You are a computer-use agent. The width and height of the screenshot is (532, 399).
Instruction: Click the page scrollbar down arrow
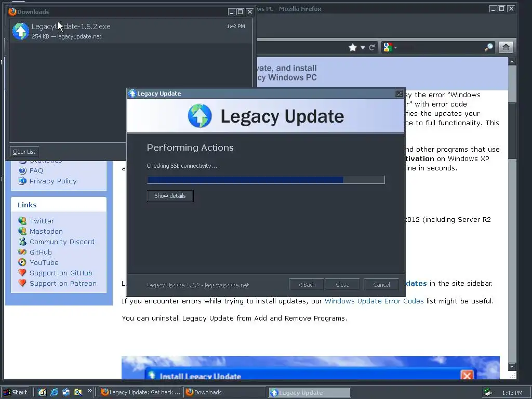coord(512,367)
